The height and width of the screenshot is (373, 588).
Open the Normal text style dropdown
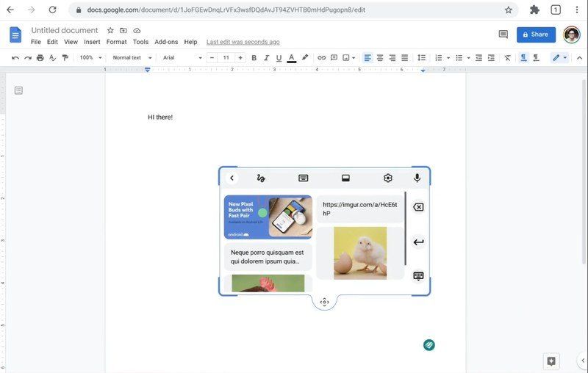click(132, 58)
